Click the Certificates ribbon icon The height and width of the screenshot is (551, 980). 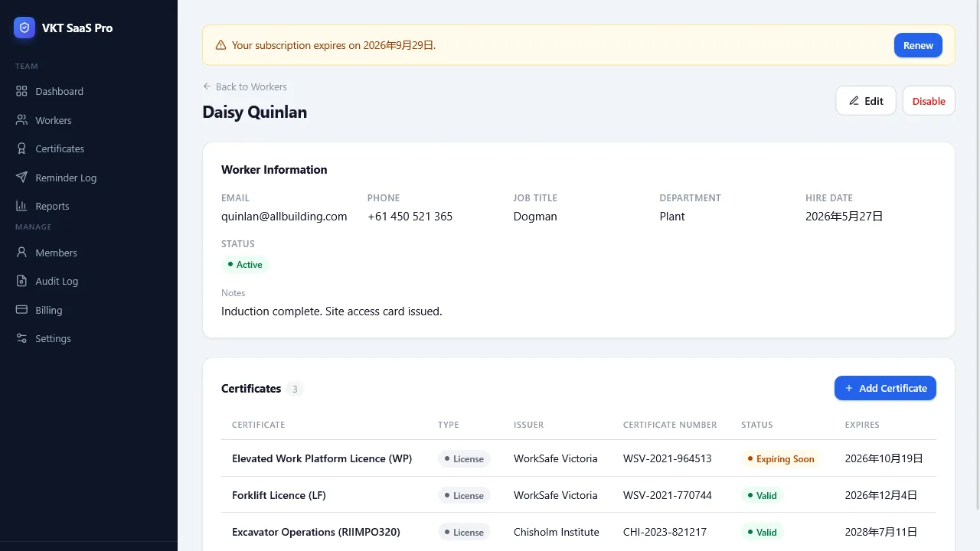point(21,148)
